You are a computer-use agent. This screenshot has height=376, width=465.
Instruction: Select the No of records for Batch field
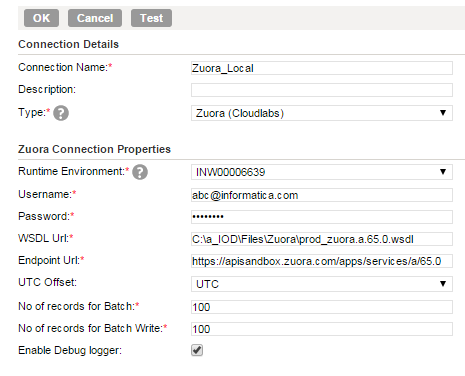pyautogui.click(x=322, y=307)
